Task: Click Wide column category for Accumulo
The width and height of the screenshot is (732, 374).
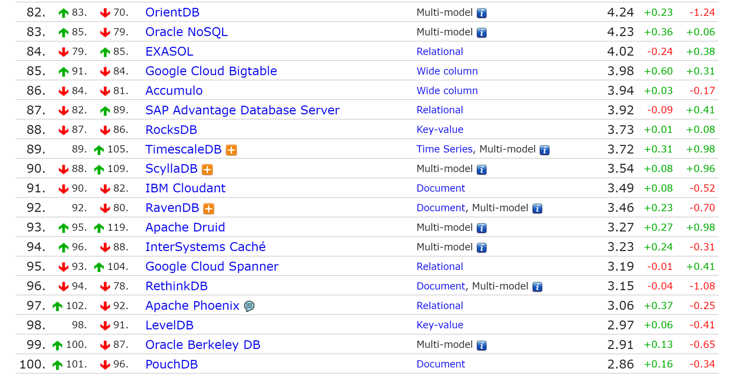Action: (447, 91)
